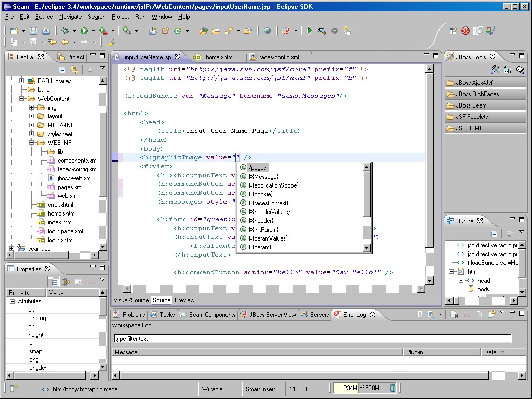This screenshot has height=399, width=532.
Task: Open the web browser globe icon
Action: pos(267,31)
